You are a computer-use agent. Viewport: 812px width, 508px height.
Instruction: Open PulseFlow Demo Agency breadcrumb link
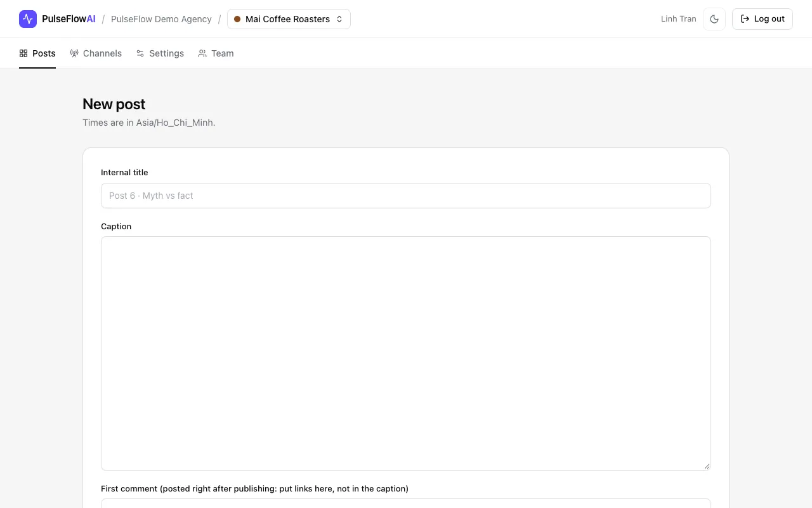[161, 19]
